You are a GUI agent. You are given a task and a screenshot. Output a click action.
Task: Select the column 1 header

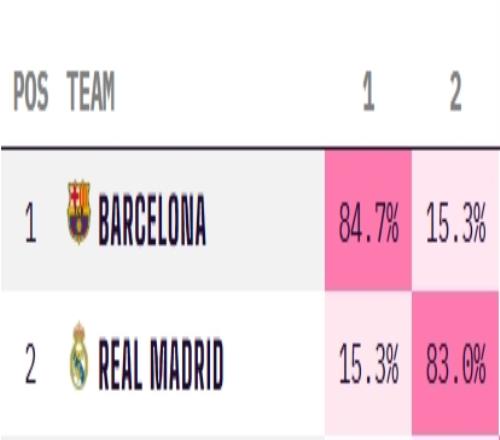(368, 92)
